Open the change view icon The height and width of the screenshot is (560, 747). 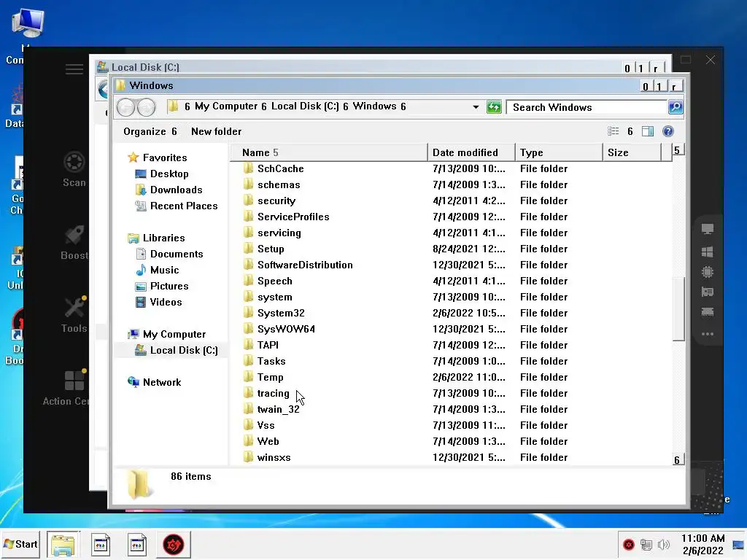click(613, 131)
